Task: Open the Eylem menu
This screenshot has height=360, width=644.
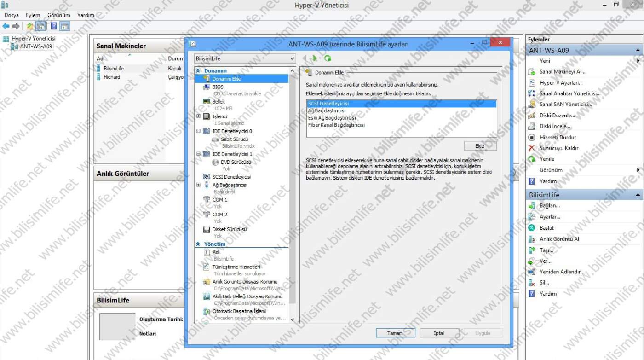Action: (33, 15)
